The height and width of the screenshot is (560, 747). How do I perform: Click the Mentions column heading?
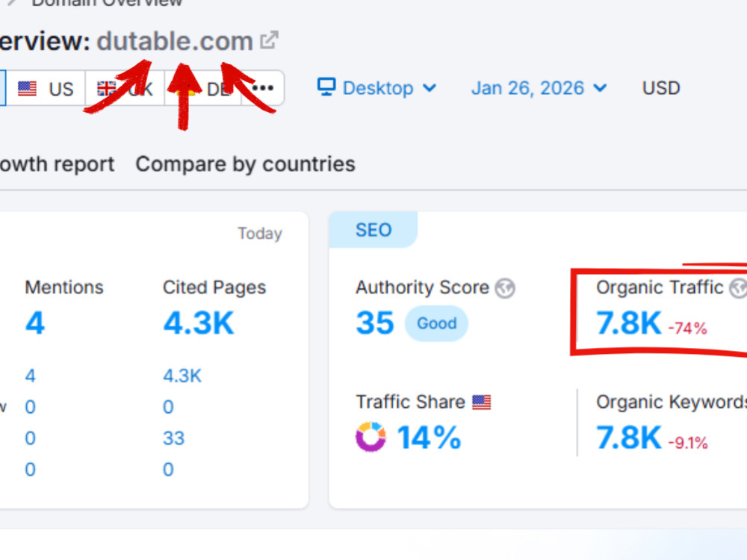tap(64, 287)
